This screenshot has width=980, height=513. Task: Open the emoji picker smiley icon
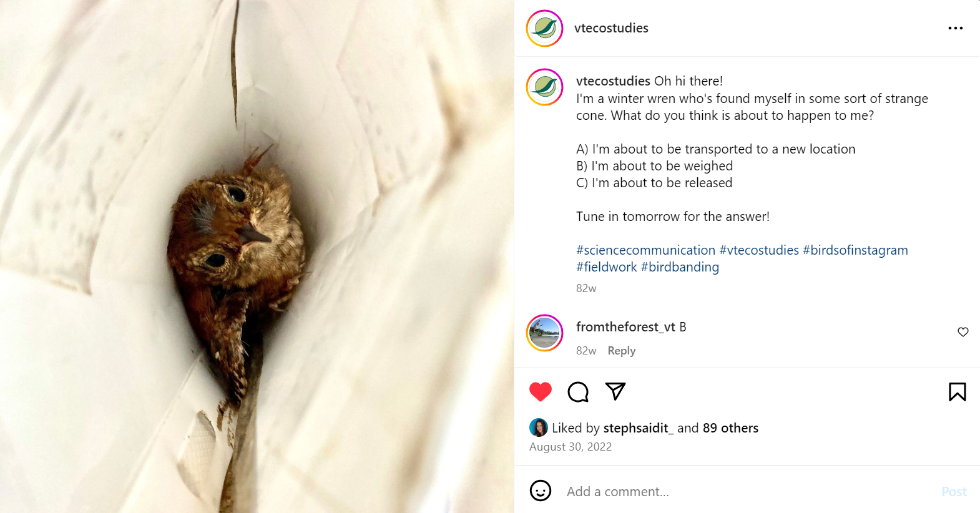541,491
